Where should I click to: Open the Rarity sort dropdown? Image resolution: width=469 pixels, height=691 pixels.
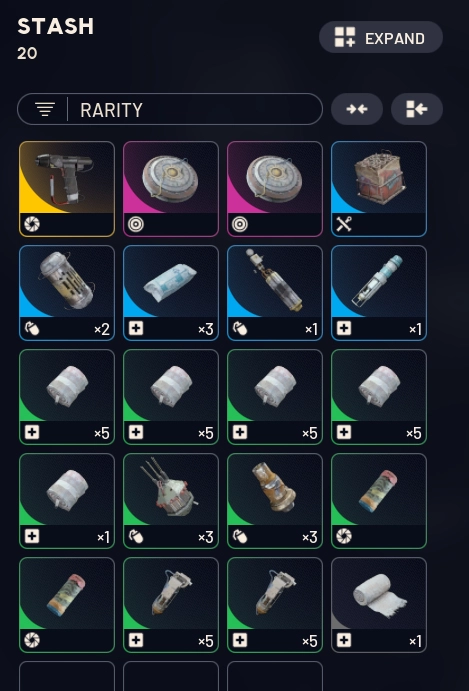(x=170, y=109)
